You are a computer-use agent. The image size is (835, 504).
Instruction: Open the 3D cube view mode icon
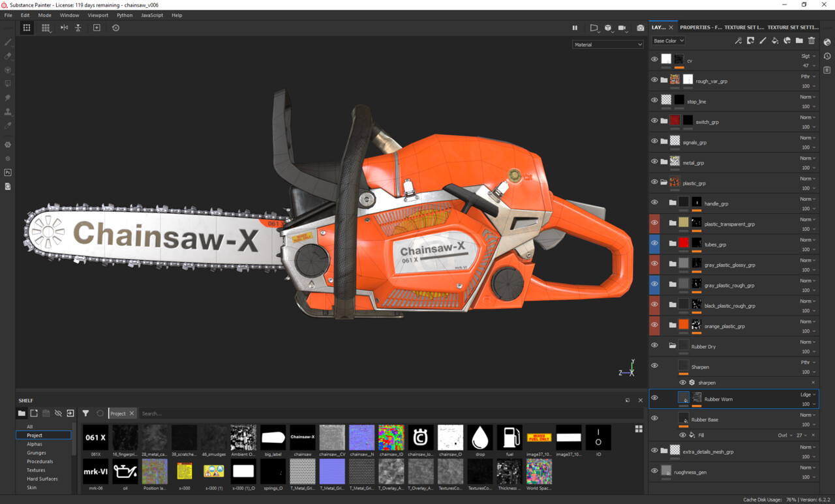click(608, 28)
